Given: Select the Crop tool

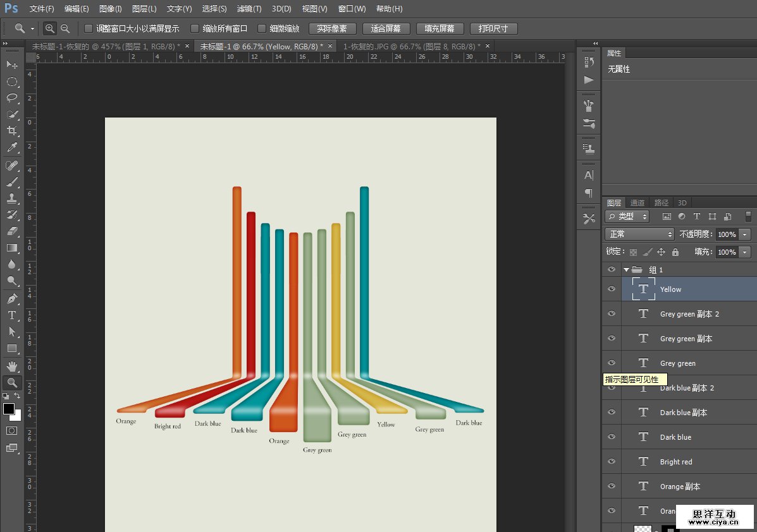Looking at the screenshot, I should point(12,131).
